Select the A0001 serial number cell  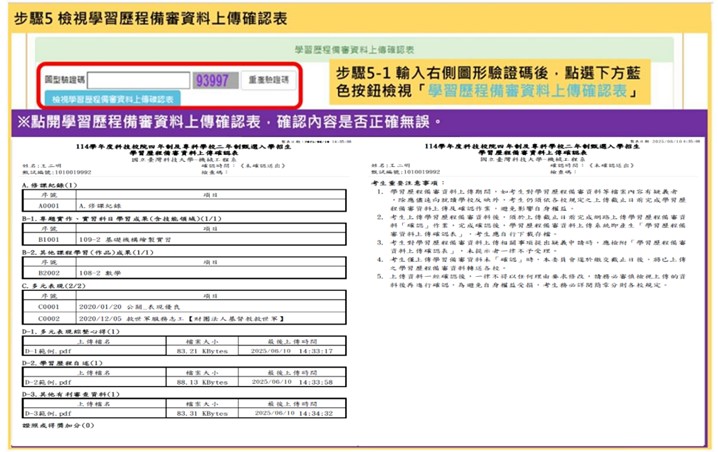click(49, 206)
